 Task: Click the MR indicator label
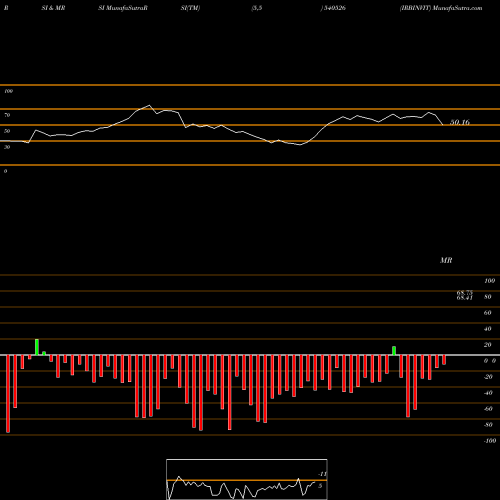446,260
